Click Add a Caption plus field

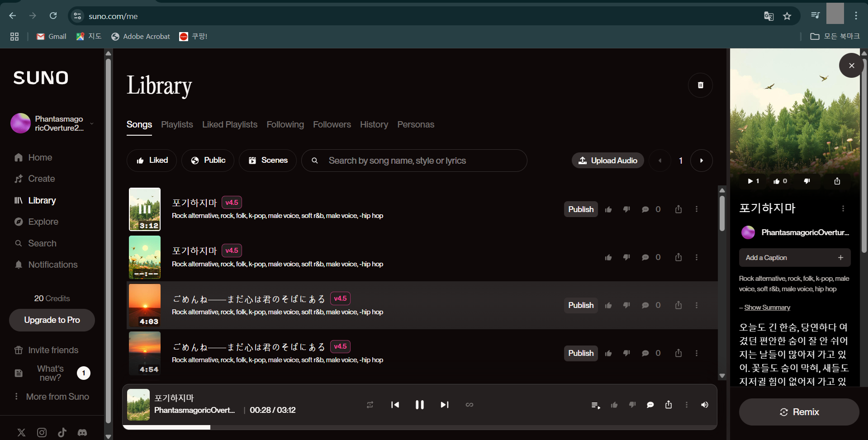coord(795,257)
